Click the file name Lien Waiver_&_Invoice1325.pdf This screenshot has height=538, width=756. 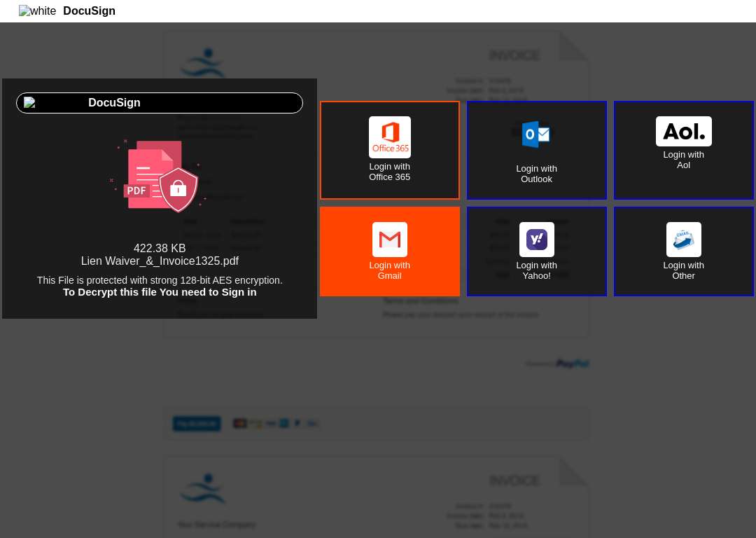pyautogui.click(x=160, y=261)
